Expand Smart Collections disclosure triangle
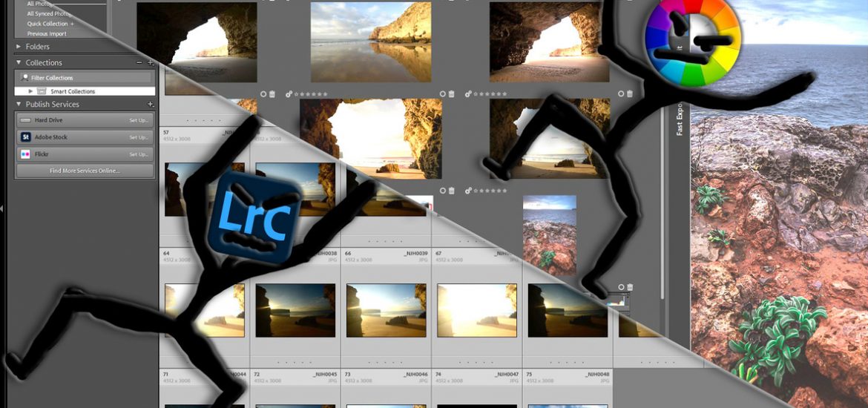This screenshot has height=408, width=868. pos(31,91)
